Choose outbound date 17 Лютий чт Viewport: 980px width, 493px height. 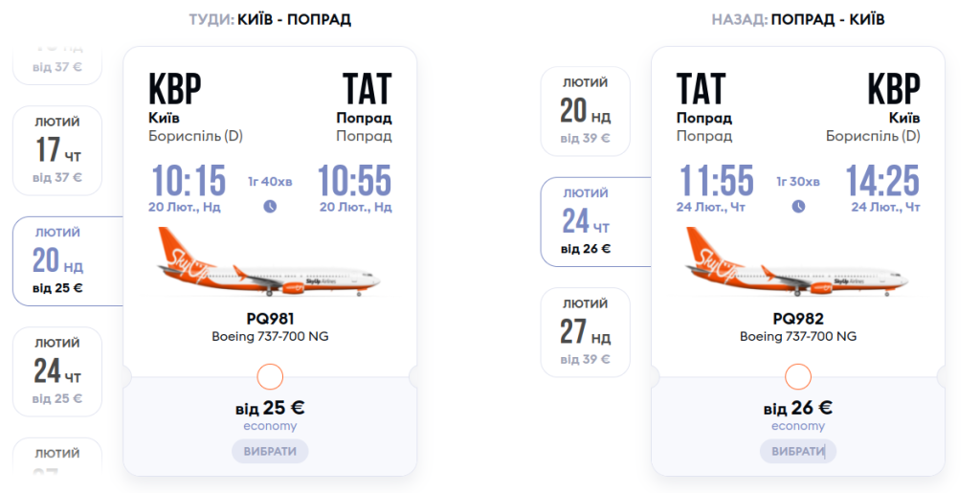click(x=57, y=150)
